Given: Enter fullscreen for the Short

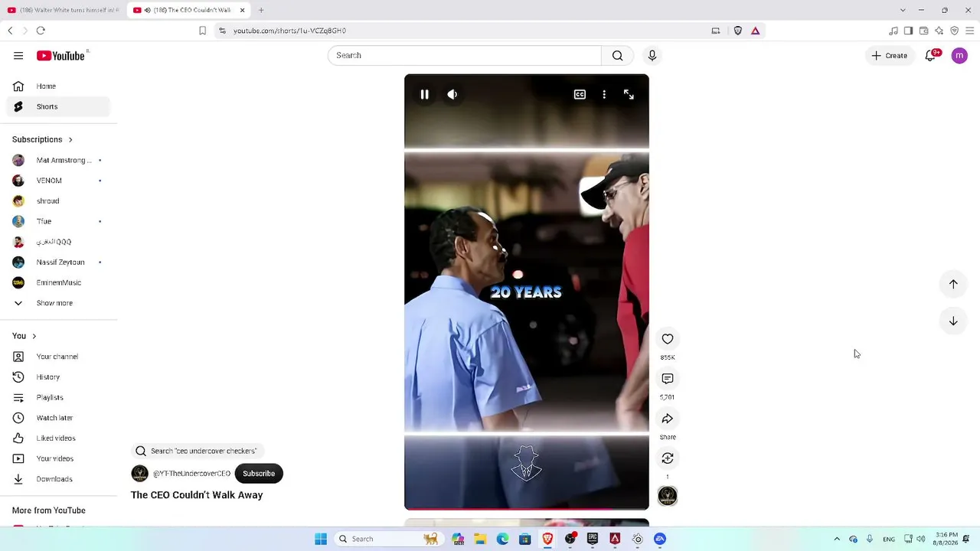Looking at the screenshot, I should pos(629,94).
